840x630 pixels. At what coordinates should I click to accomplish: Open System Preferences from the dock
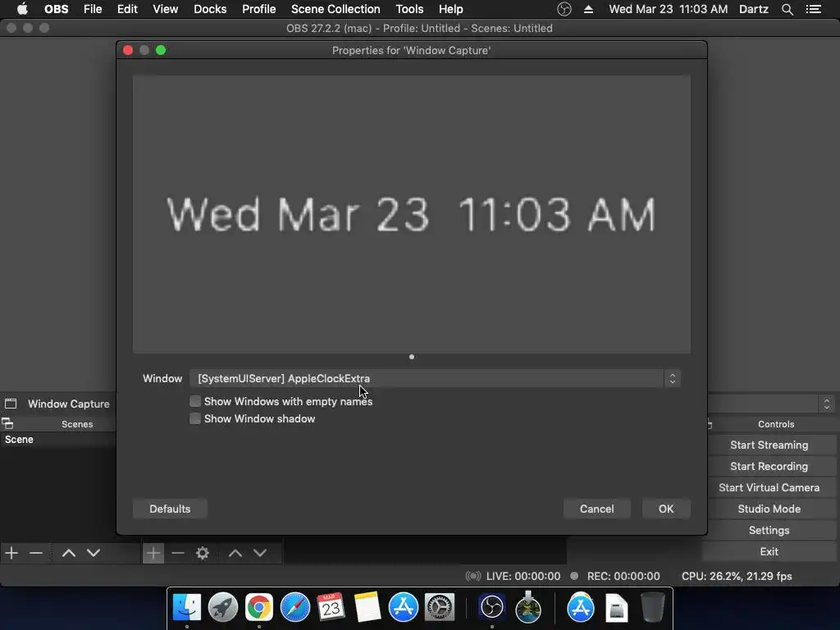[440, 607]
